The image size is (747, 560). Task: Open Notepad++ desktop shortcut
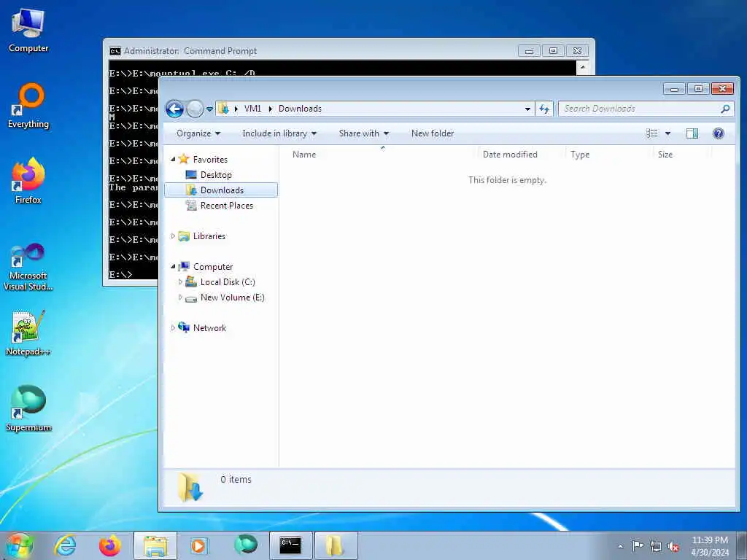click(28, 333)
